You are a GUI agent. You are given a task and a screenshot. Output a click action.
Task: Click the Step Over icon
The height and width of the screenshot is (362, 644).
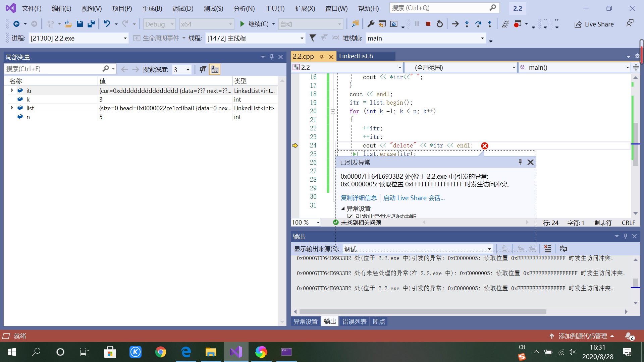pos(478,24)
